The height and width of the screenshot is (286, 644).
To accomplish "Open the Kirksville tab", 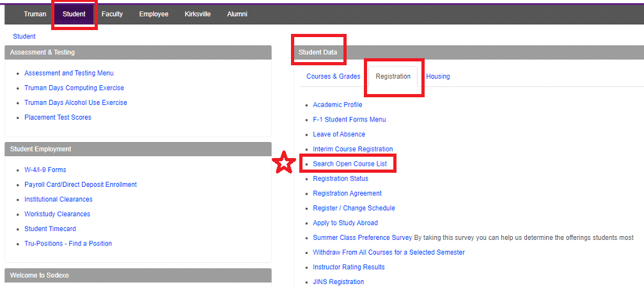I will tap(198, 14).
